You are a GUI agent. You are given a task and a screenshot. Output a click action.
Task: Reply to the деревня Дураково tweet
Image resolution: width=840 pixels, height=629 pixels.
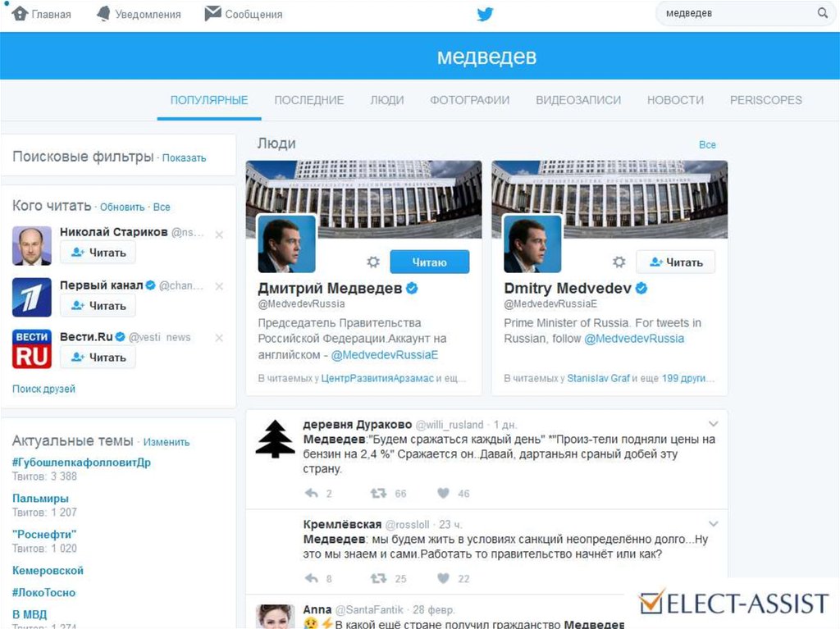click(311, 493)
